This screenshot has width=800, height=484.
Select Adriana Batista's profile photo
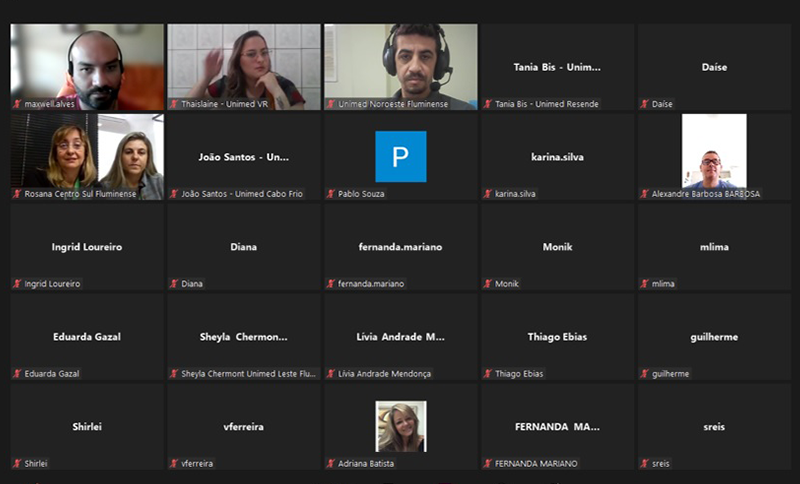[x=400, y=426]
